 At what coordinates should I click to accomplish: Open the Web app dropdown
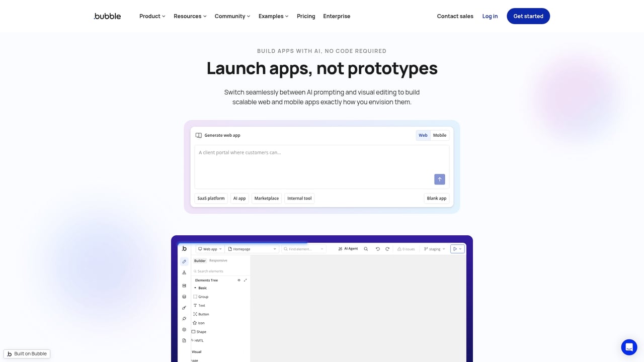pyautogui.click(x=210, y=248)
